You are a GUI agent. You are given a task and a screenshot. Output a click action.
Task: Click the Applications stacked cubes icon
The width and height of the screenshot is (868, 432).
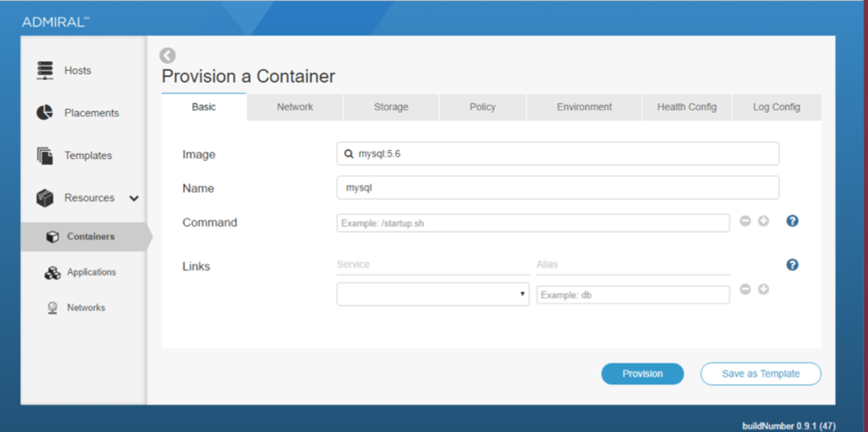pyautogui.click(x=52, y=273)
